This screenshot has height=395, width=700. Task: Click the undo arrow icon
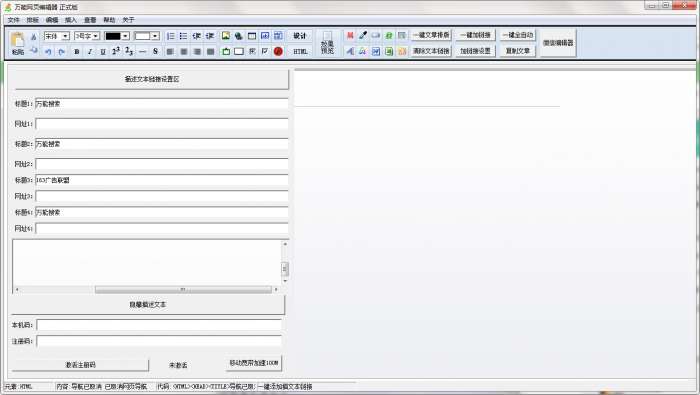(48, 52)
